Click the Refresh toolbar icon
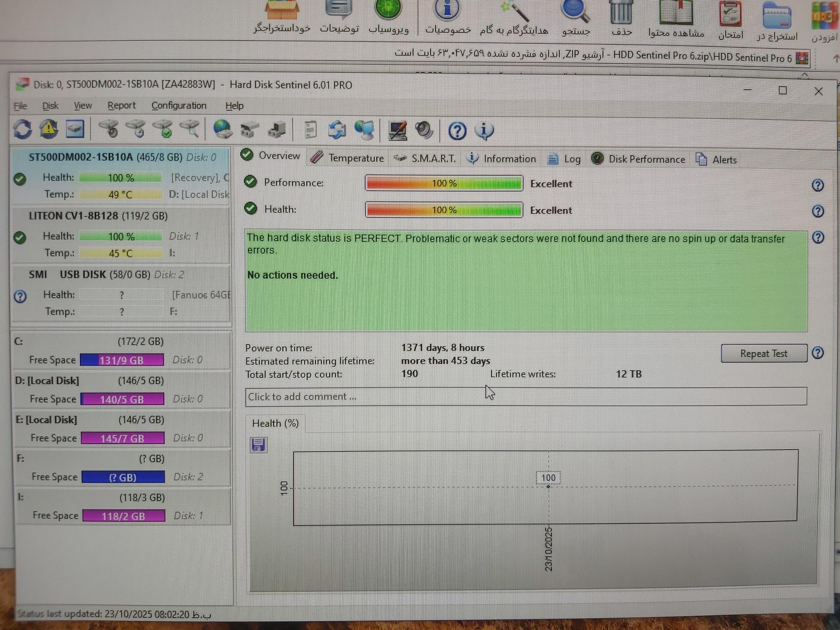The image size is (840, 630). click(x=22, y=129)
